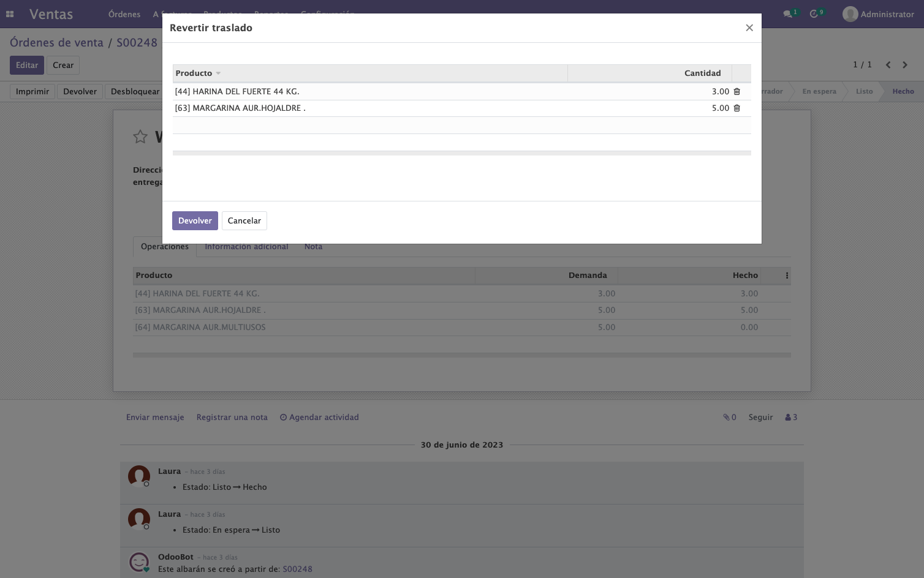924x578 pixels.
Task: Delete the HARINA DEL FUERTE row trash icon
Action: 737,91
